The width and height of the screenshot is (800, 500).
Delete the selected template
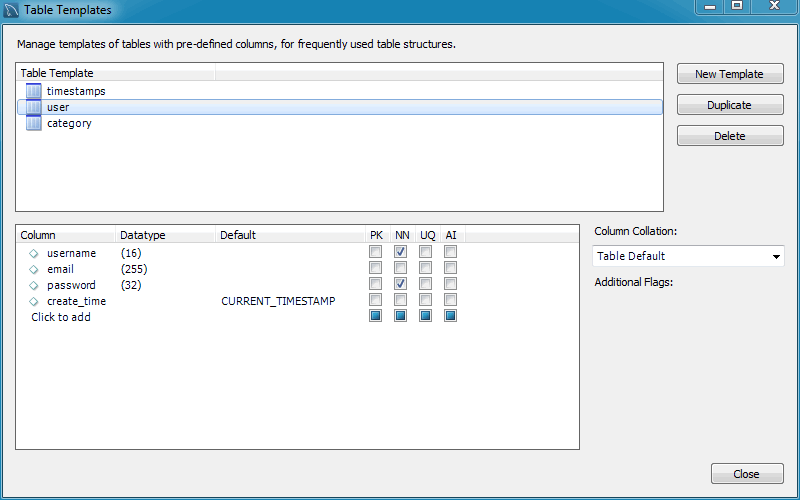[729, 136]
